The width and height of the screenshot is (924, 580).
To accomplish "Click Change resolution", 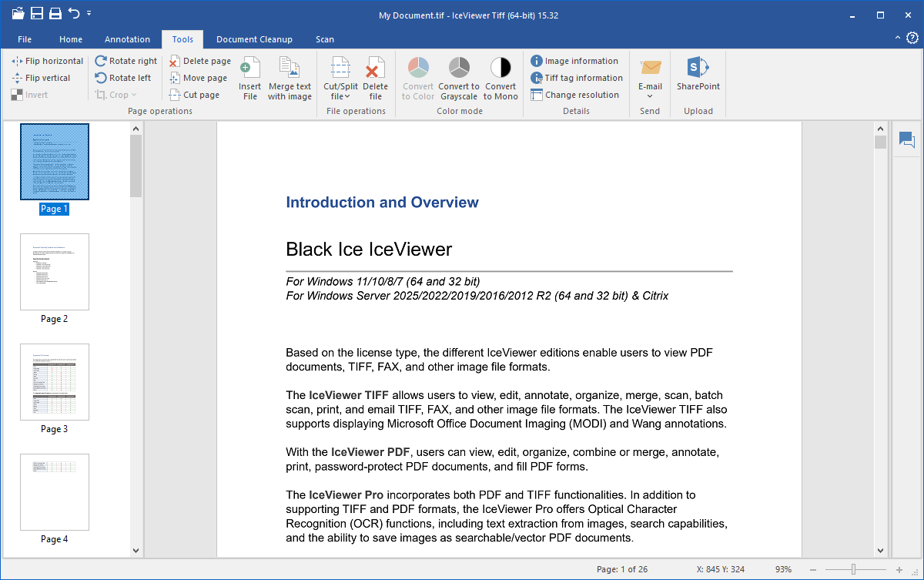I will point(574,95).
